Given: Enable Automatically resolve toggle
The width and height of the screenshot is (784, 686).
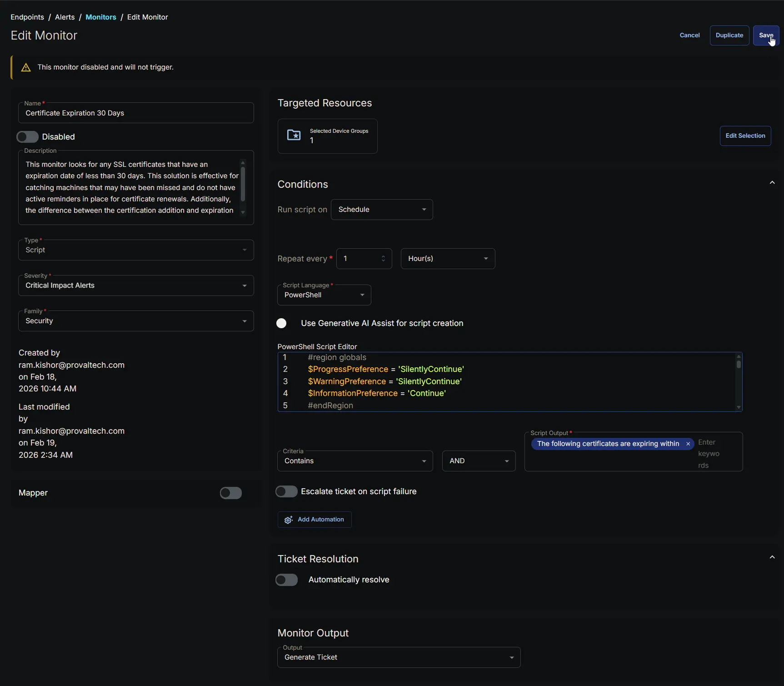Looking at the screenshot, I should [287, 580].
